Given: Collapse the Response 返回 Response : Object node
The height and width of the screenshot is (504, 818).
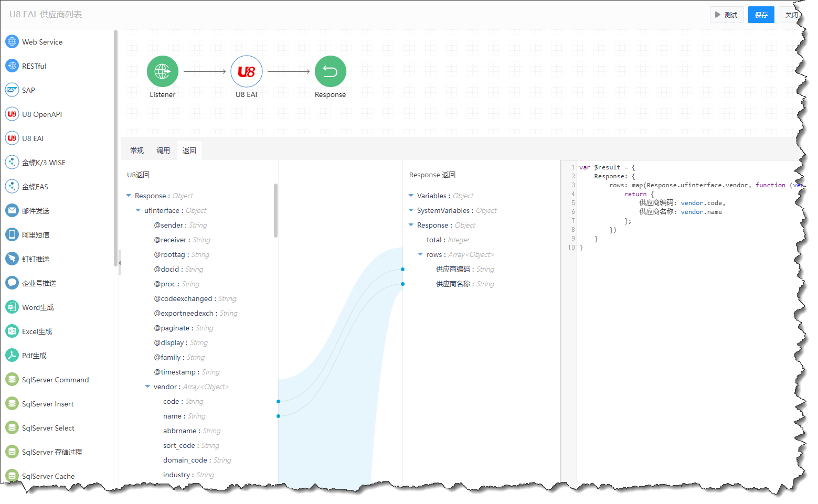Looking at the screenshot, I should (411, 225).
